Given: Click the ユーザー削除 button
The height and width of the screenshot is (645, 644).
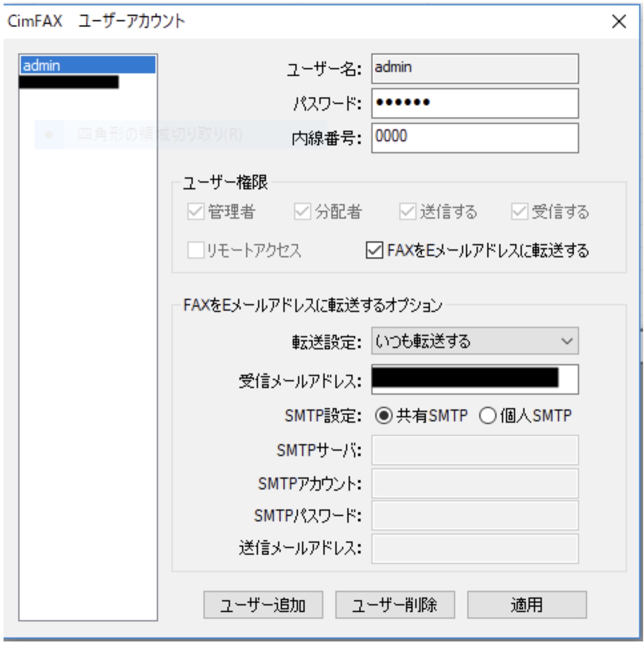Looking at the screenshot, I should [395, 605].
